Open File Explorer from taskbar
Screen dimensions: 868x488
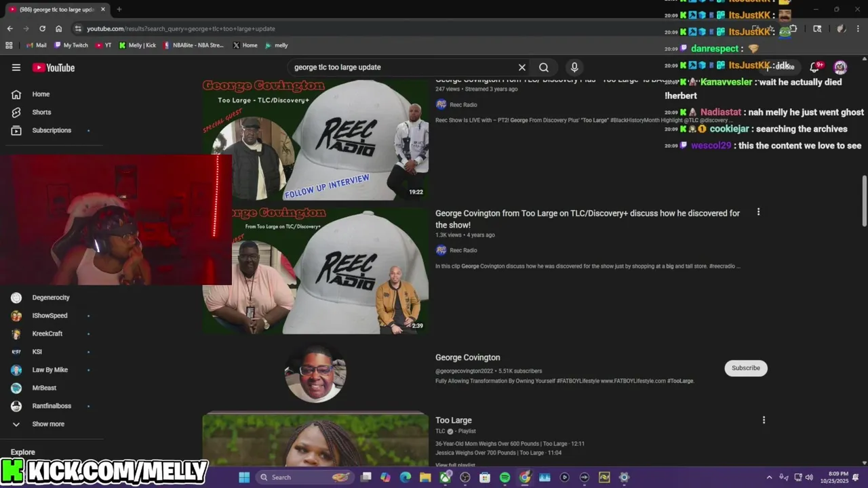pyautogui.click(x=425, y=477)
